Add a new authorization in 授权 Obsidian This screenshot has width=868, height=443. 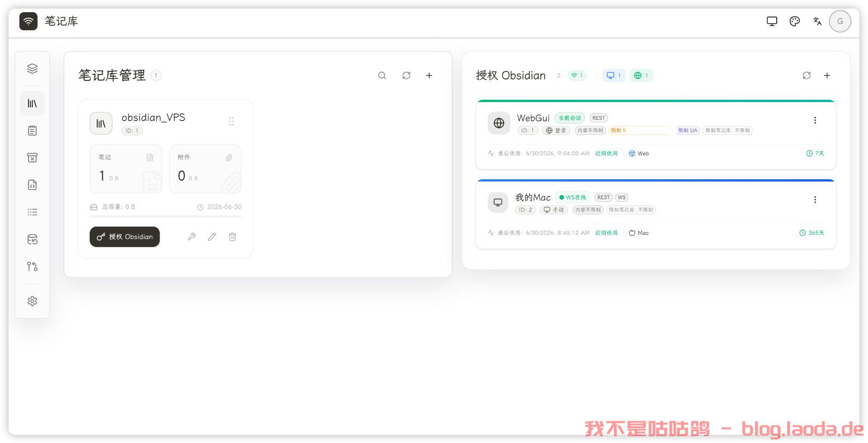tap(827, 75)
